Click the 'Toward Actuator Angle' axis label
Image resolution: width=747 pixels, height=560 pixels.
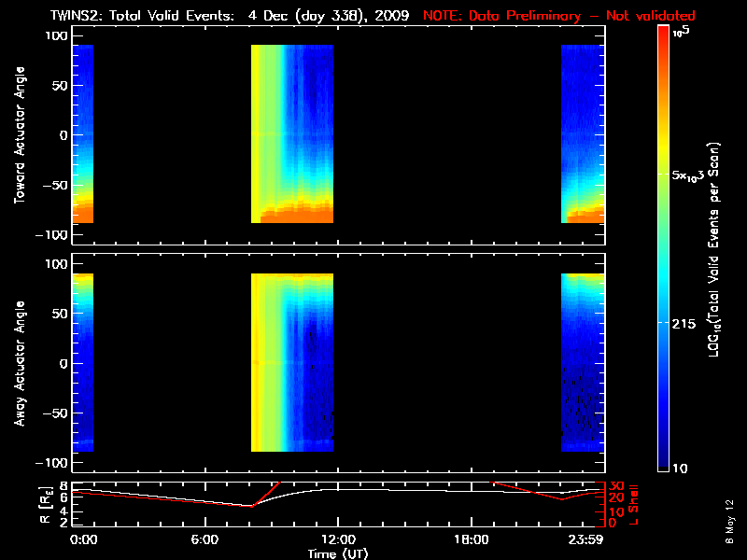[20, 135]
